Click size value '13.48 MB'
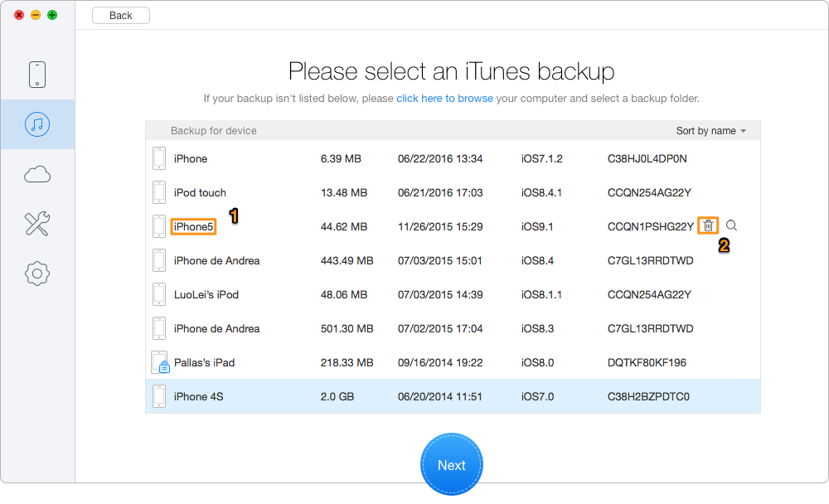Image resolution: width=829 pixels, height=504 pixels. click(344, 192)
